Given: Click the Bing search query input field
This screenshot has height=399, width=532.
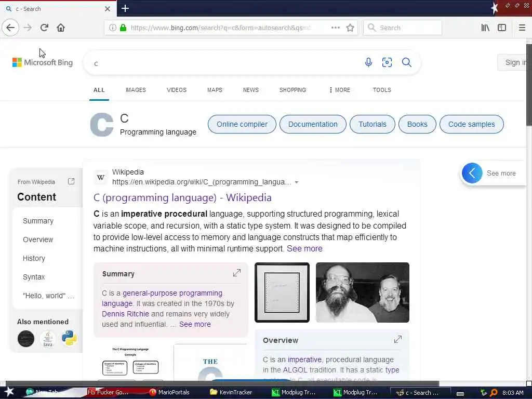Looking at the screenshot, I should [224, 63].
